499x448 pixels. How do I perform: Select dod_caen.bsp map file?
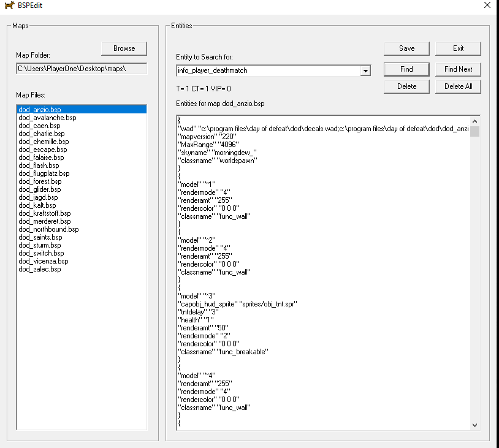(x=82, y=126)
